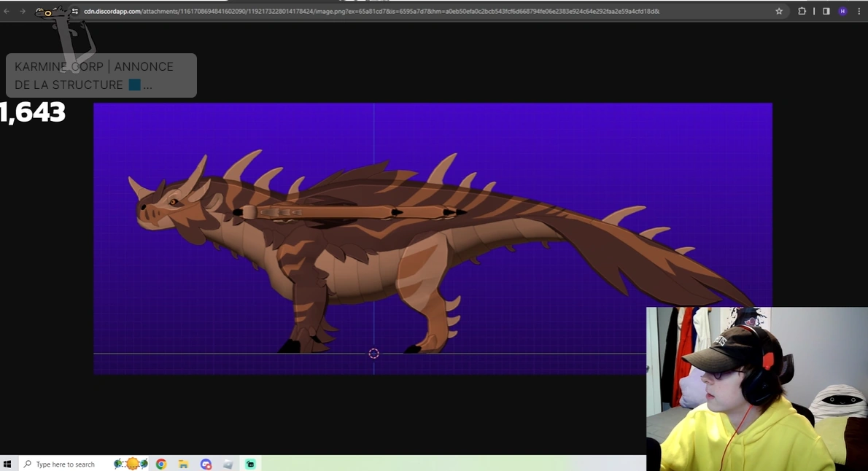Image resolution: width=868 pixels, height=471 pixels.
Task: Open the gray app icon on the taskbar
Action: click(228, 464)
